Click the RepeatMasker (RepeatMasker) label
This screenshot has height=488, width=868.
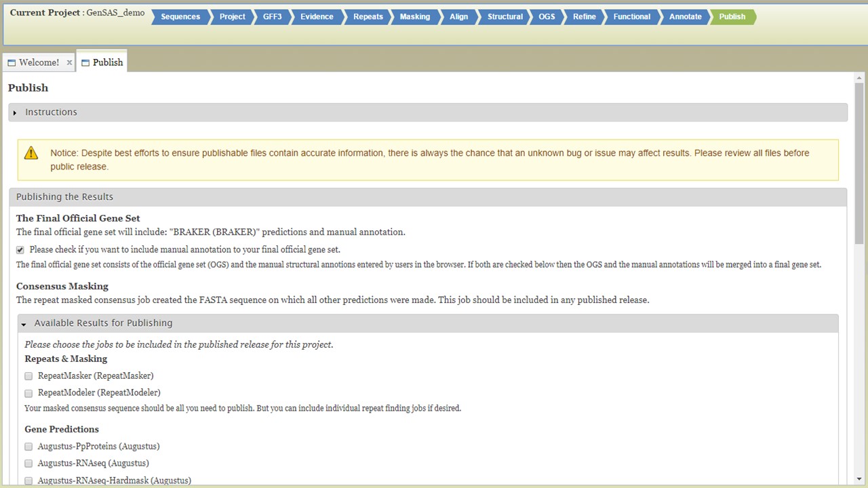96,375
